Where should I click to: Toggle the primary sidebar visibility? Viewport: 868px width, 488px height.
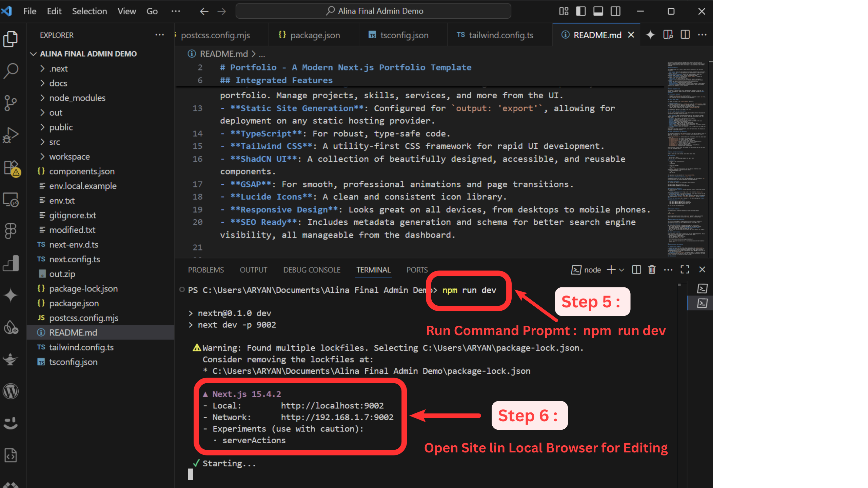tap(580, 11)
